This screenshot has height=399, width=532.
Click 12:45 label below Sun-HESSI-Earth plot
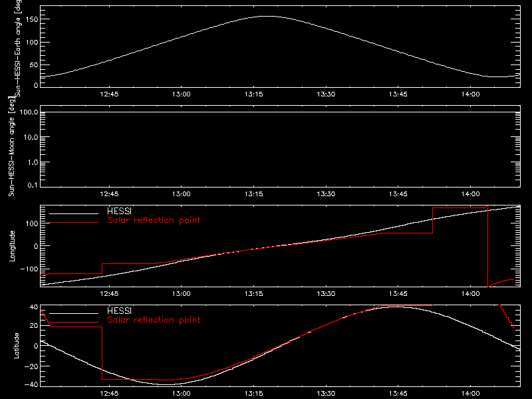click(x=109, y=94)
